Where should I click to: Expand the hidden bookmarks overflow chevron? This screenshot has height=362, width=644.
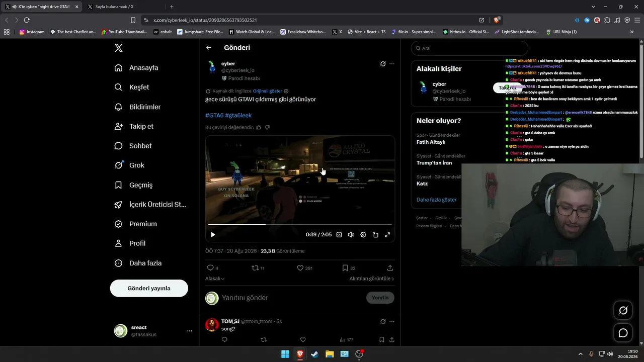pyautogui.click(x=632, y=32)
